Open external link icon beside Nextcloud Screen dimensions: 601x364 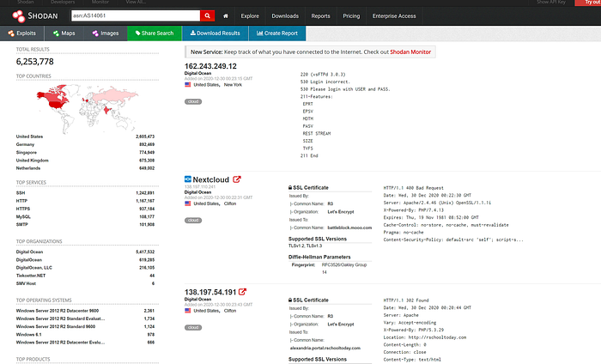237,179
